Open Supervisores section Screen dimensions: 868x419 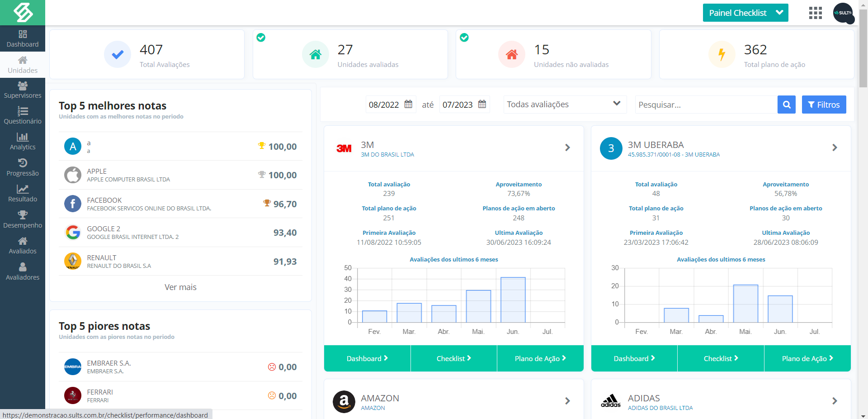(x=23, y=90)
